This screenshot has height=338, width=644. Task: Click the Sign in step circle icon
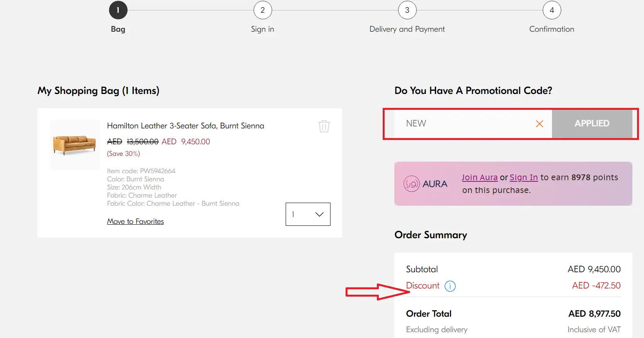tap(262, 10)
